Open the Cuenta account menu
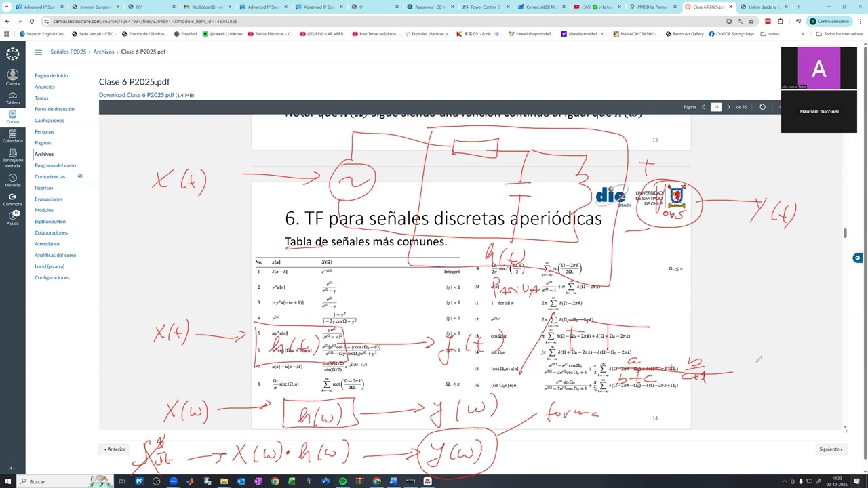The width and height of the screenshot is (868, 488). pos(12,77)
